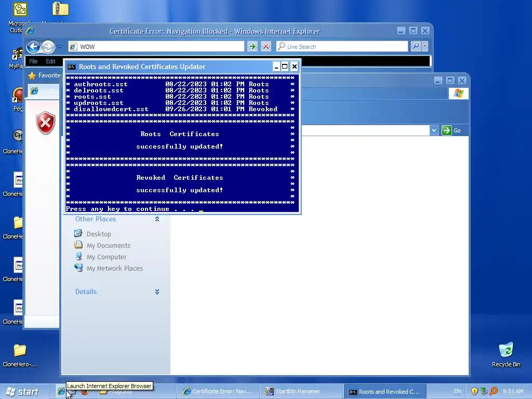Click the green Go button in Explorer window
532x399 pixels.
[x=451, y=130]
